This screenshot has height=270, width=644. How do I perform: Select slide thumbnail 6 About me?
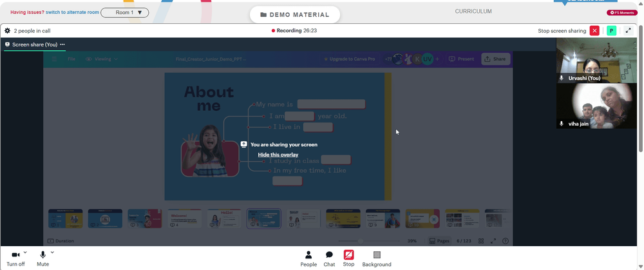tap(263, 218)
